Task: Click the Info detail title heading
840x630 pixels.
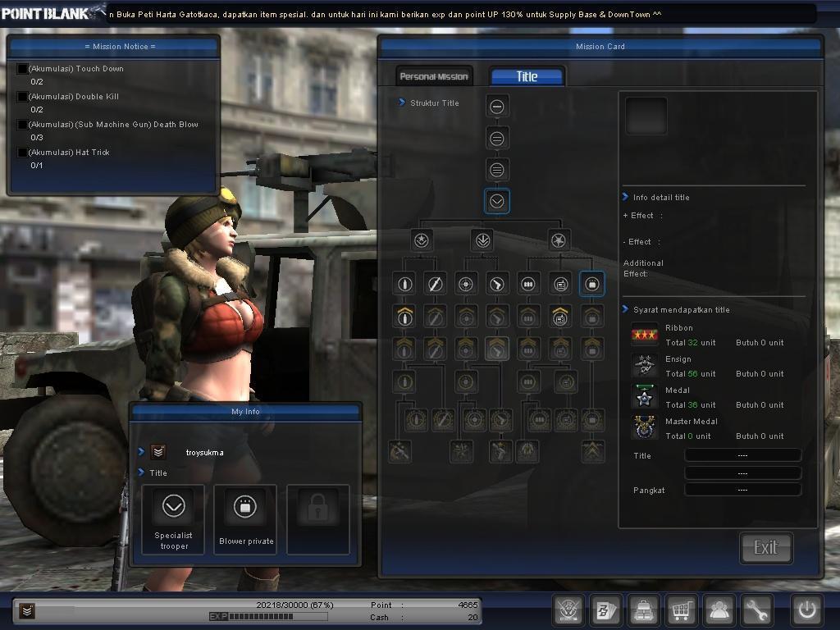Action: (x=661, y=197)
